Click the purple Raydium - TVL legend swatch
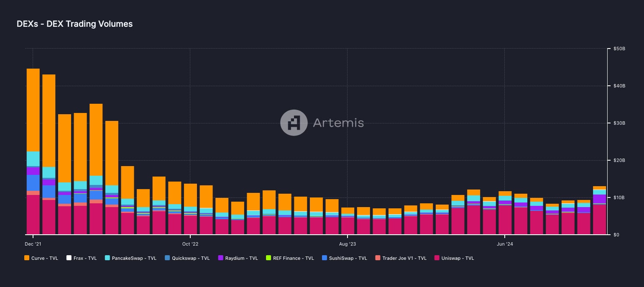Viewport: 644px width, 287px height. click(221, 258)
